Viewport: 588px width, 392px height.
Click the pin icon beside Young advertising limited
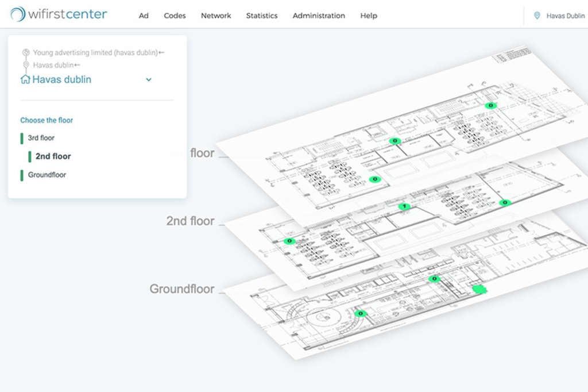coord(26,53)
